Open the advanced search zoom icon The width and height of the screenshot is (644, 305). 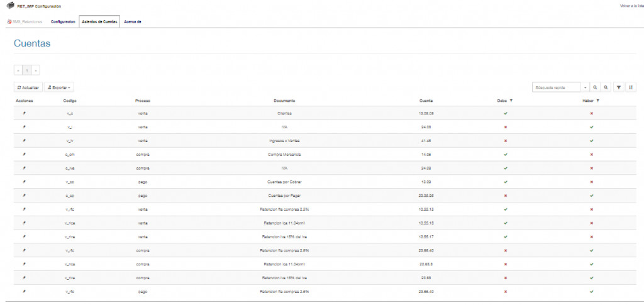[605, 87]
